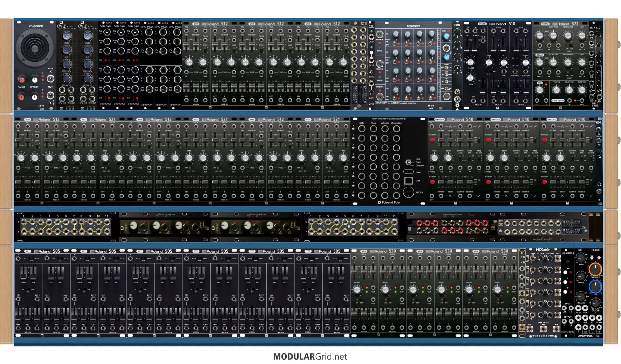The height and width of the screenshot is (364, 621).
Task: Click Steel Music Systems logo on left reverb
Action: click(66, 27)
